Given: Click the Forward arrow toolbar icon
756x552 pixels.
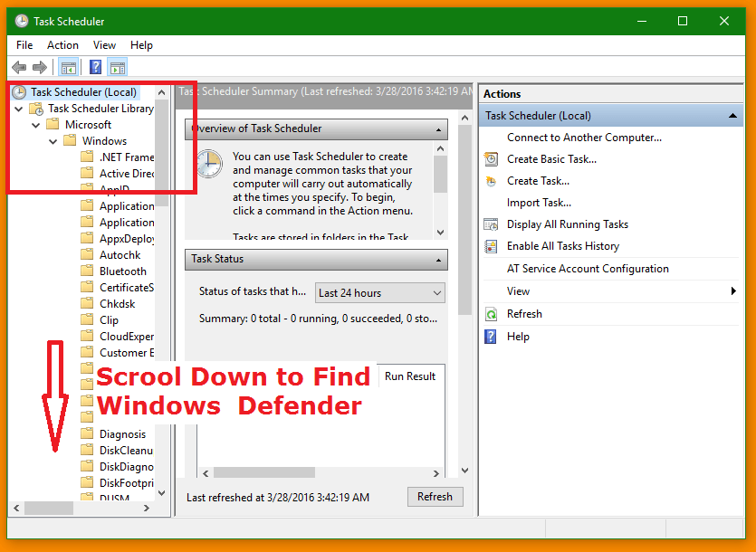Looking at the screenshot, I should 39,67.
